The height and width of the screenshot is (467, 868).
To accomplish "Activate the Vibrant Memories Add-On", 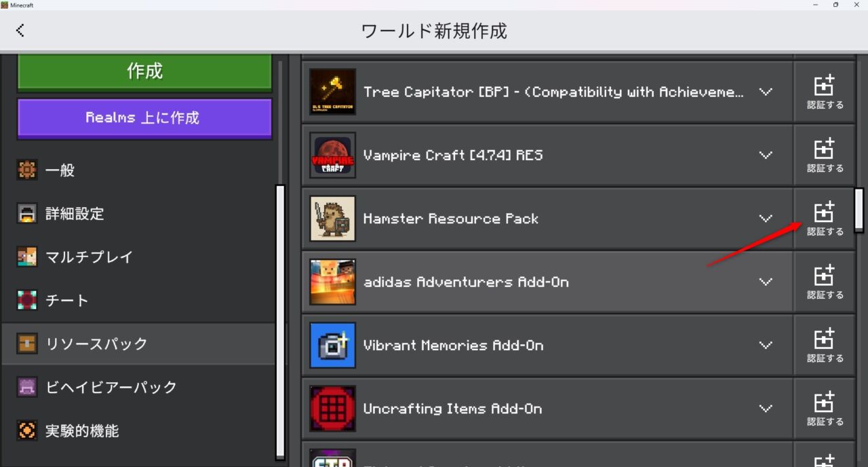I will 825,345.
